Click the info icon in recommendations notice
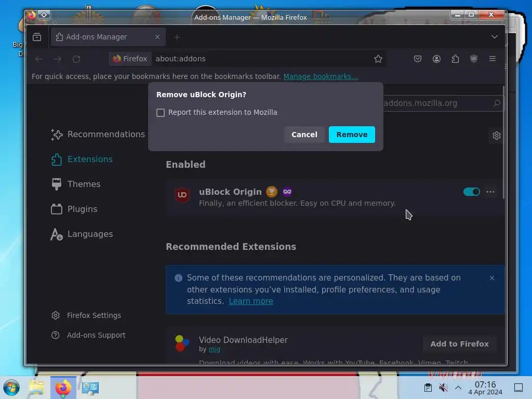532x399 pixels. pyautogui.click(x=179, y=278)
